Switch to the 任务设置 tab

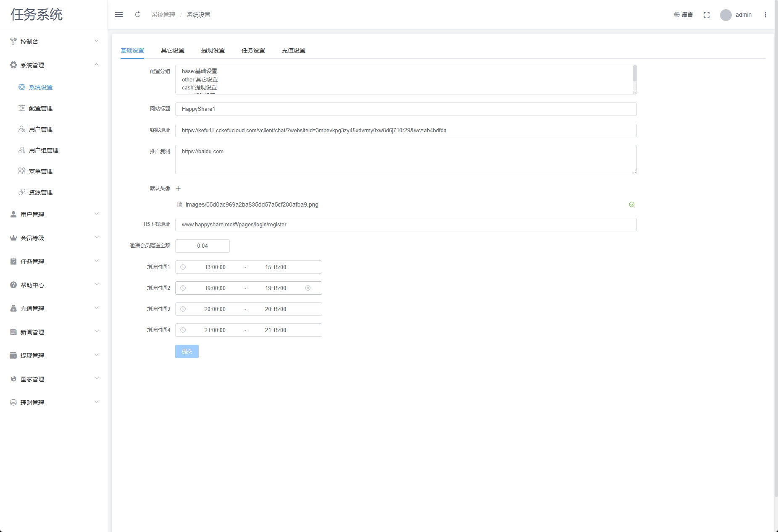[x=253, y=50]
